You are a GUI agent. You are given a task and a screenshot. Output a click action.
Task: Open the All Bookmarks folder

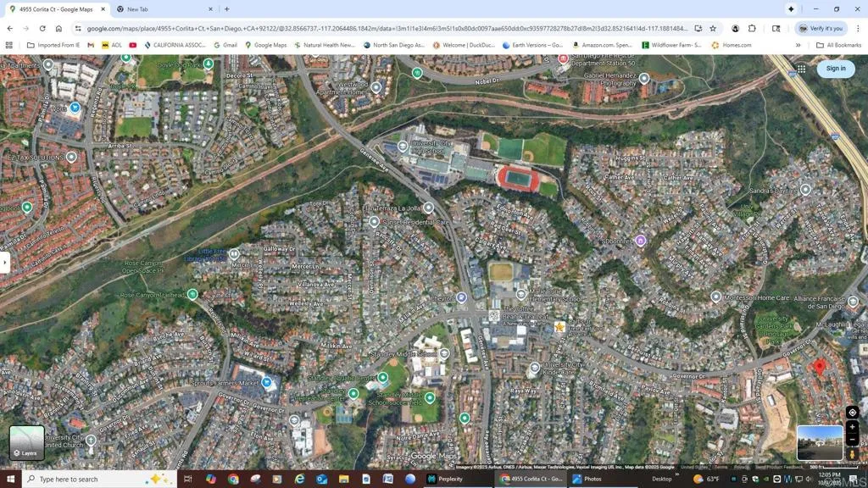click(x=838, y=45)
